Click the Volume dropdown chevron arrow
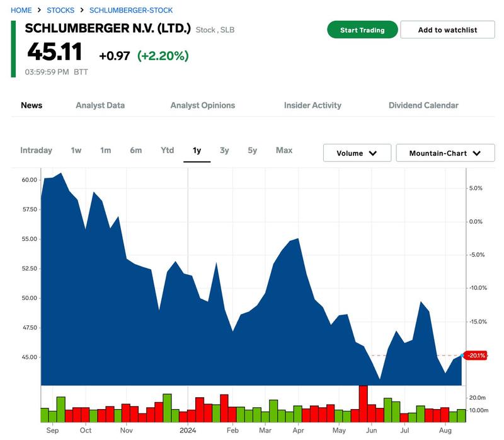The width and height of the screenshot is (504, 440). pos(373,153)
